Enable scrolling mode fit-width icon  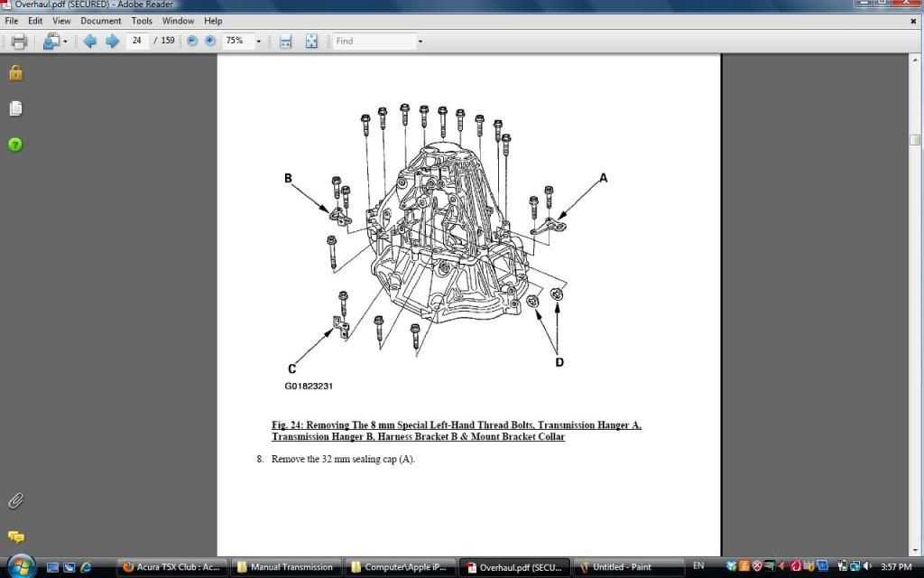tap(286, 42)
